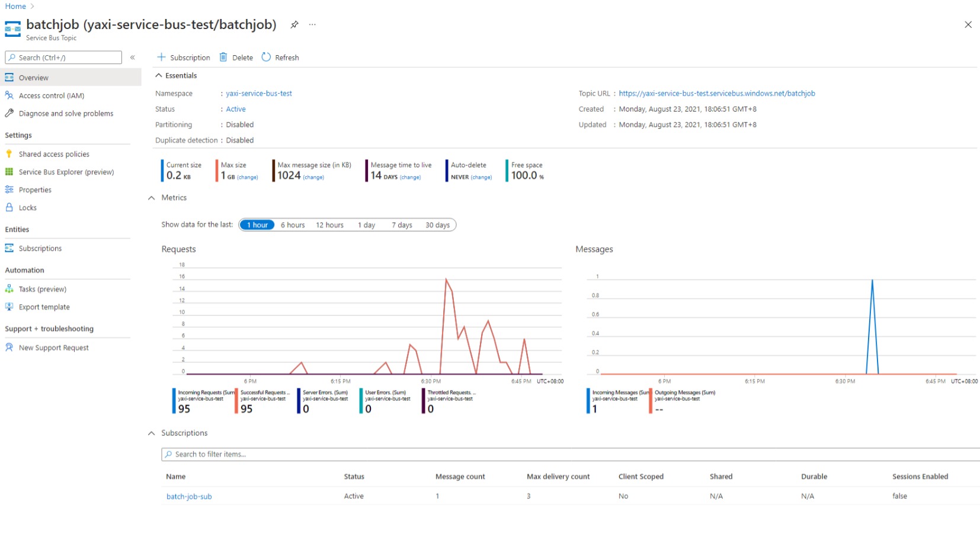Click the Successful Requests legend swatch
This screenshot has width=980, height=539.
point(236,401)
